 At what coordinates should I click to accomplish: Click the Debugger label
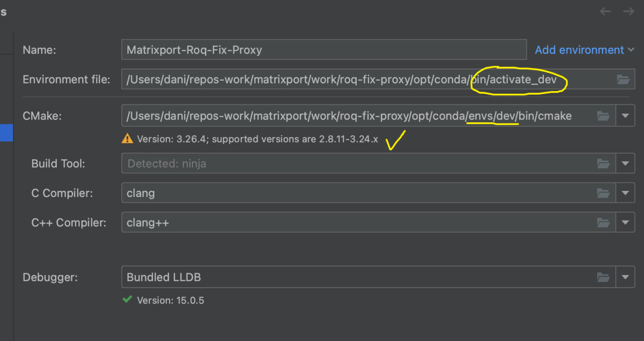tap(50, 277)
